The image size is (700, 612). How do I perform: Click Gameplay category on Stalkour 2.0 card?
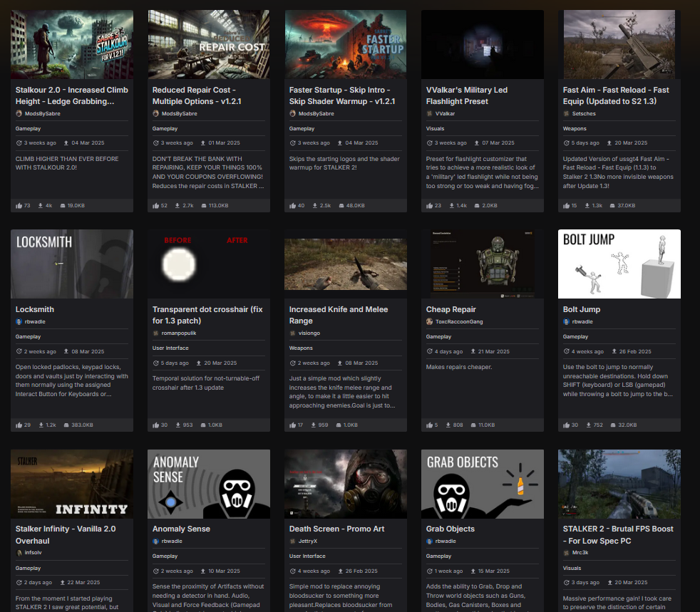pos(28,128)
